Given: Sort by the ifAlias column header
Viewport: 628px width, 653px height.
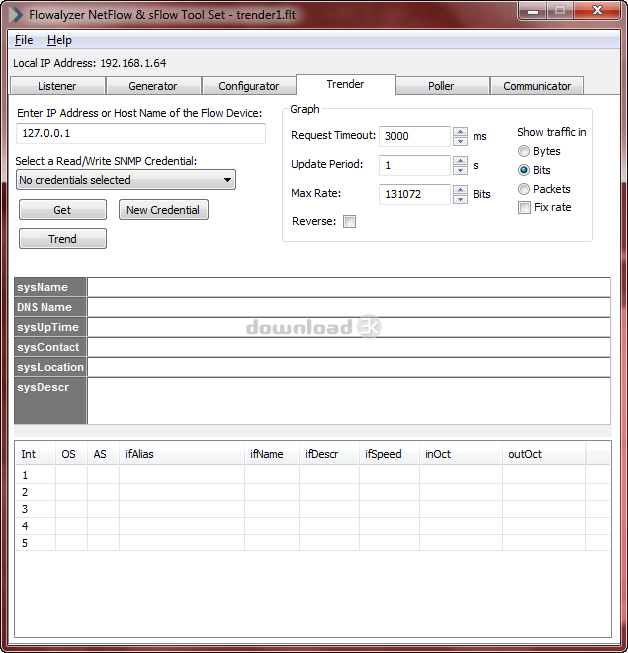Looking at the screenshot, I should (x=182, y=454).
